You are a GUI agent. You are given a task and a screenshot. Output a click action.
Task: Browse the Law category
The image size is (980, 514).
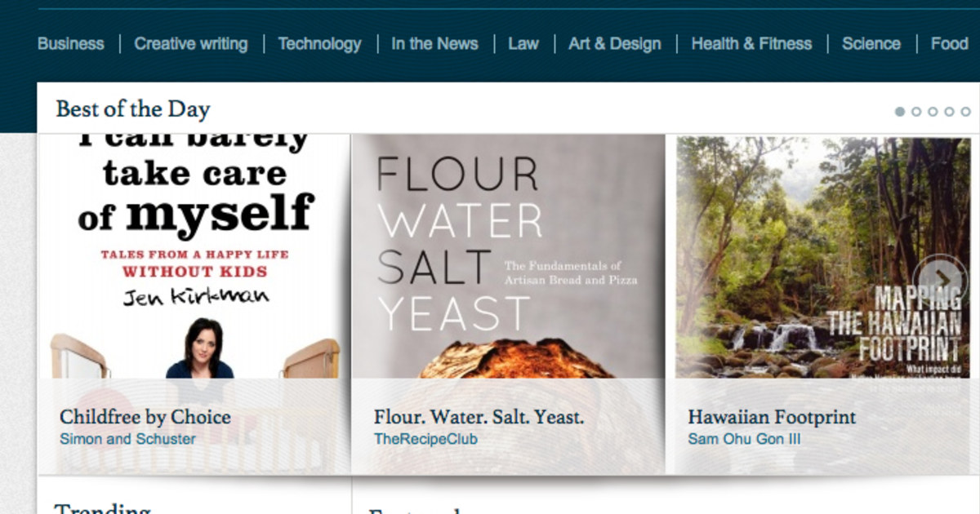pos(523,44)
